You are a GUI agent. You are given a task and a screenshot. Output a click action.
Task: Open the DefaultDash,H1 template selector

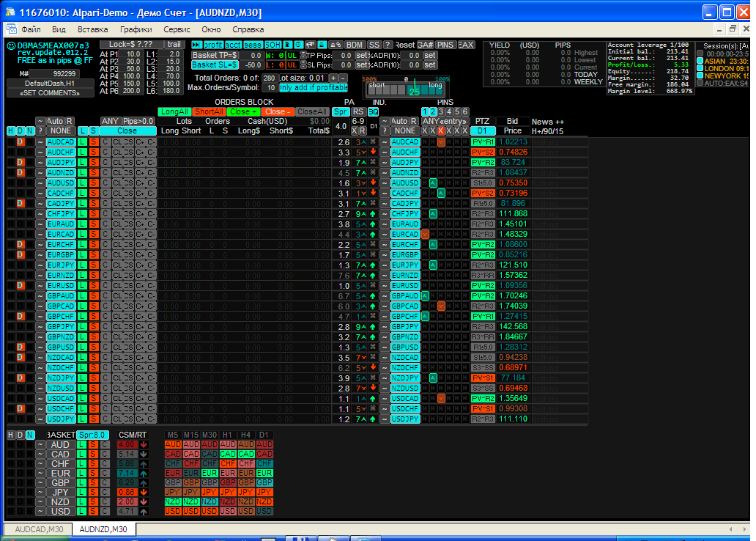[x=50, y=83]
